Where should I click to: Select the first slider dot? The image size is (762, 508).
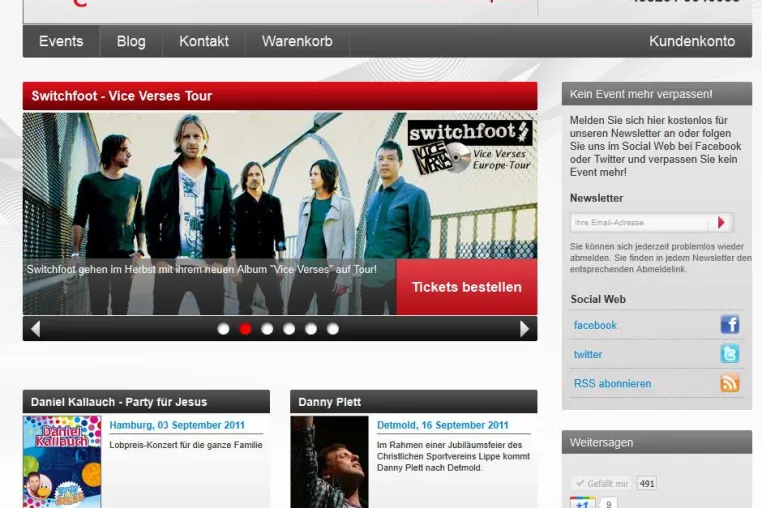click(223, 329)
